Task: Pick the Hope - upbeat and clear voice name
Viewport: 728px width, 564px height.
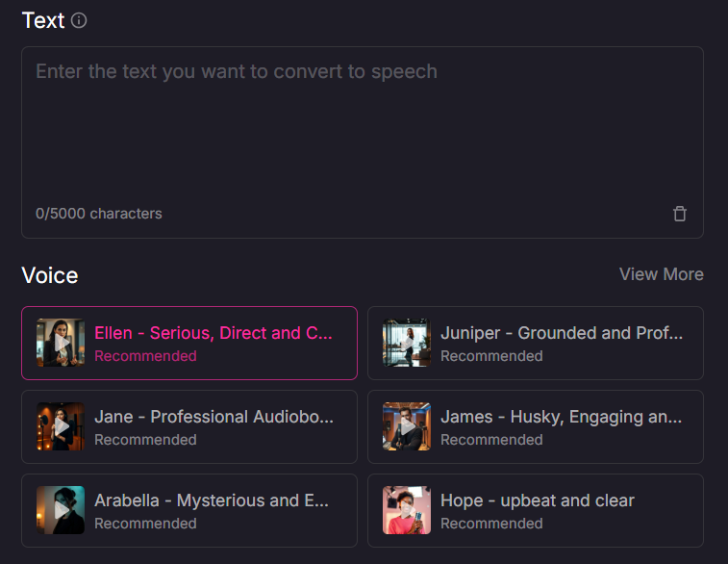Action: [x=538, y=500]
